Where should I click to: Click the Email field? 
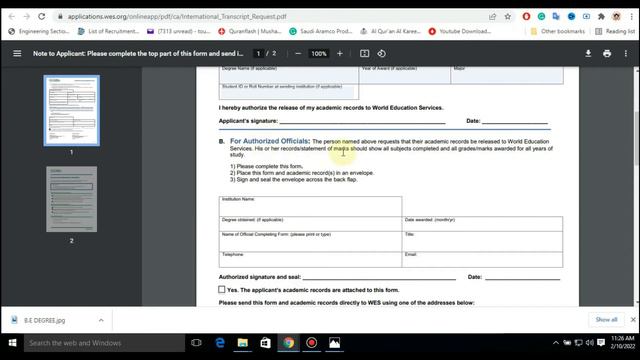[x=482, y=260]
